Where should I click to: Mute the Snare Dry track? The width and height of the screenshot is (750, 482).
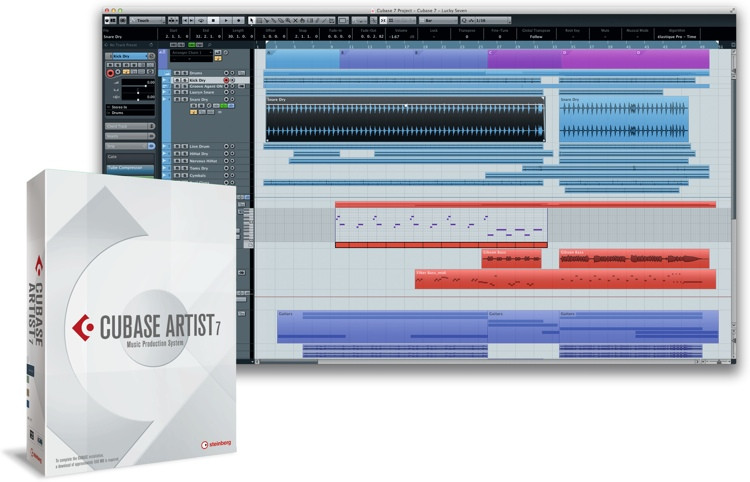pos(176,99)
